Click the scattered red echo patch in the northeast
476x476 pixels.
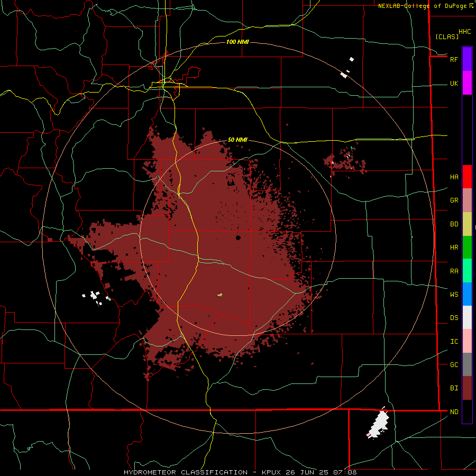click(x=345, y=161)
